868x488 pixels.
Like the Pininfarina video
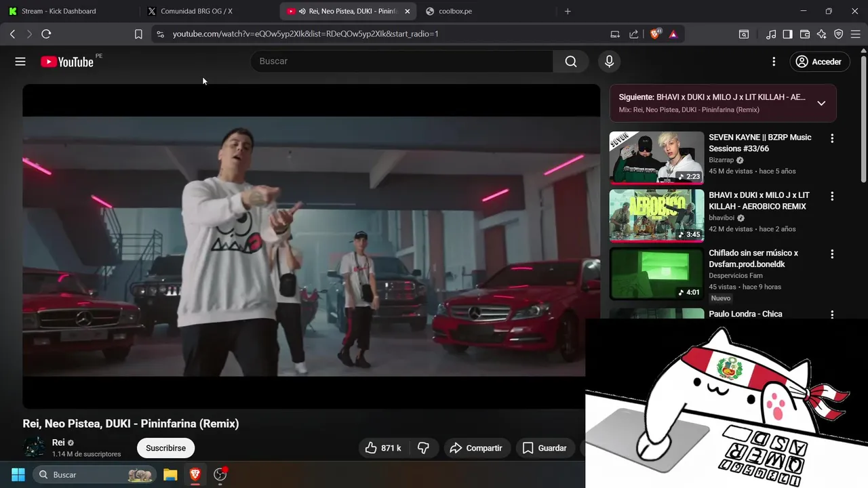[x=383, y=448]
